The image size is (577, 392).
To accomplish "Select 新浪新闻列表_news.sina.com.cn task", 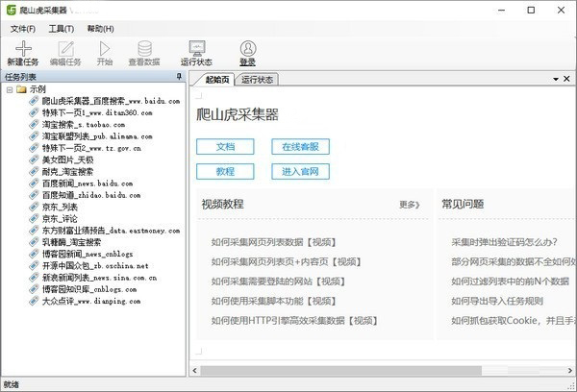I will (99, 278).
